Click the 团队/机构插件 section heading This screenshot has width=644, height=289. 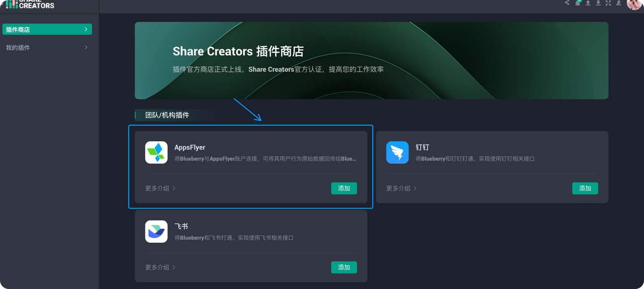click(x=167, y=115)
